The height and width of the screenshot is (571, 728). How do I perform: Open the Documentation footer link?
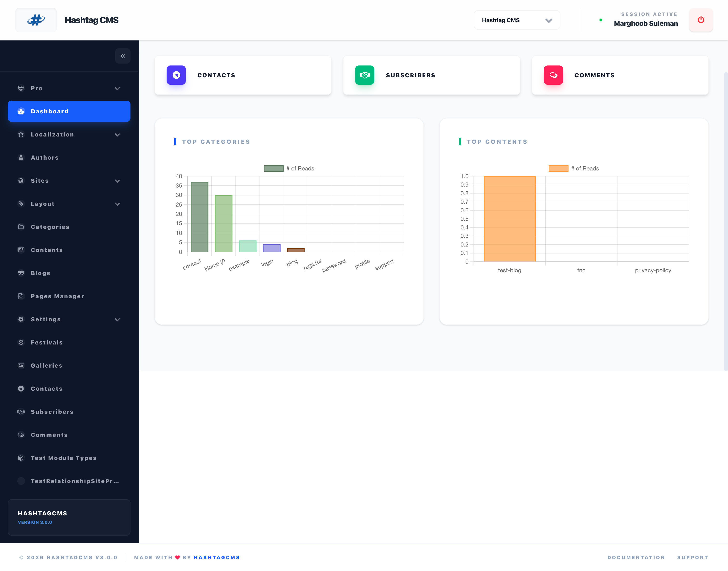(636, 557)
